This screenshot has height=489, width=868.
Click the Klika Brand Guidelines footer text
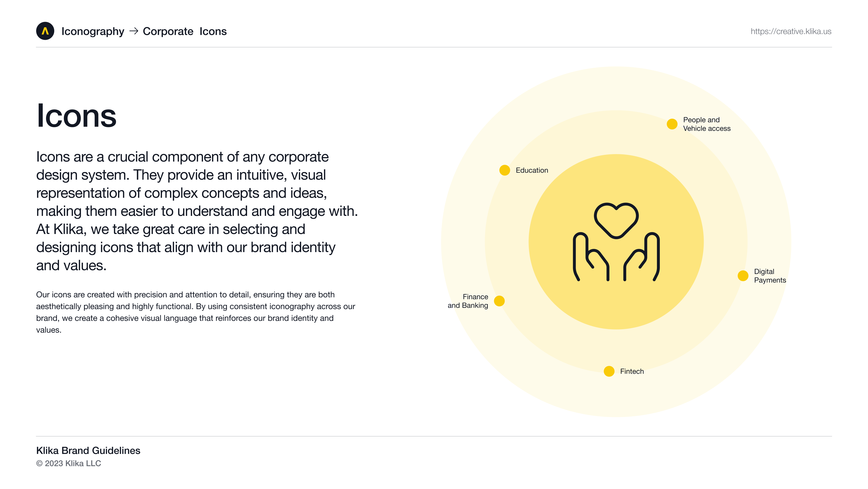(88, 451)
